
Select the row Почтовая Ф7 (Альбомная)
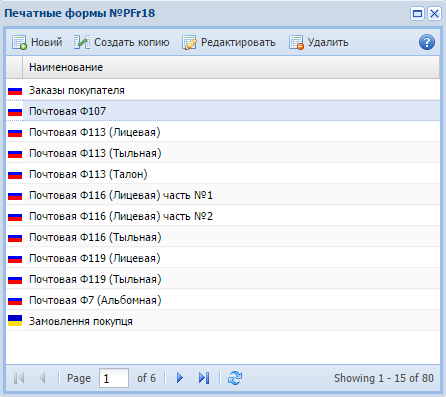[223, 300]
